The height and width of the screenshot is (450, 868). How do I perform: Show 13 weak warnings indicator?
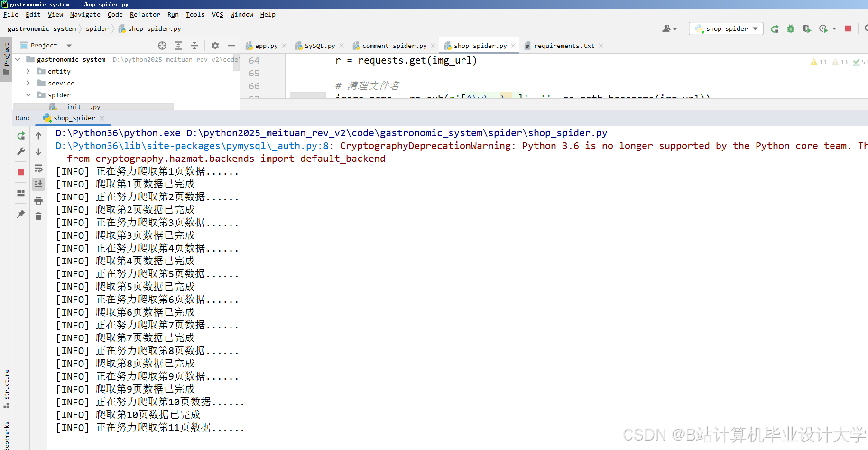(x=840, y=62)
